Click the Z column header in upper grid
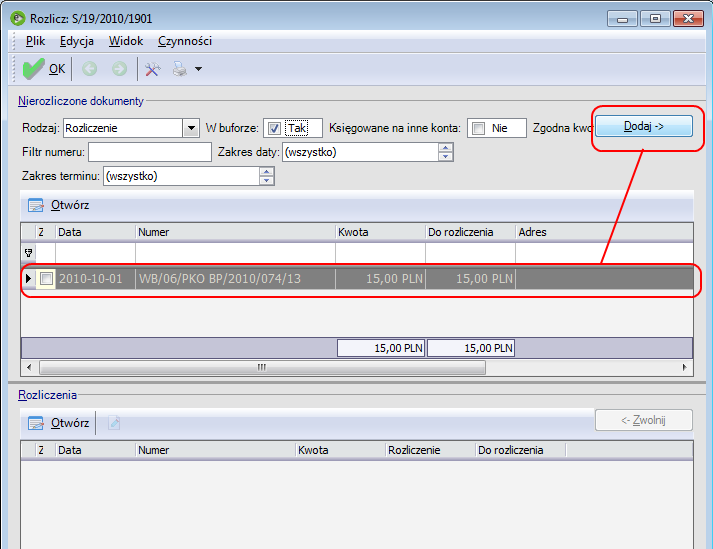This screenshot has width=713, height=549. (x=45, y=232)
